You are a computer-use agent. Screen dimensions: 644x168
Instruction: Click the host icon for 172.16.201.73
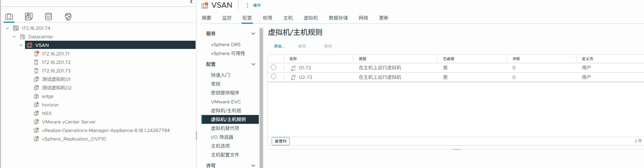36,71
